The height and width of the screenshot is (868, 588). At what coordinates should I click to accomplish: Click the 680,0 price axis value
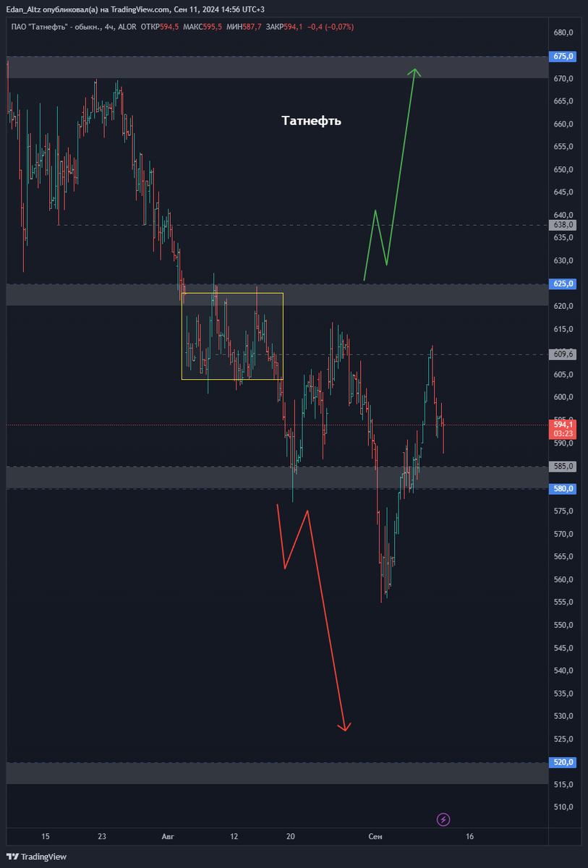[563, 33]
